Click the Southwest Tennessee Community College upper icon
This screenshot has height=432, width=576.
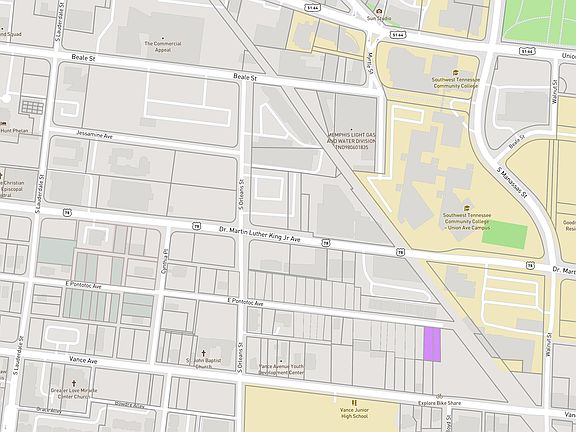456,72
